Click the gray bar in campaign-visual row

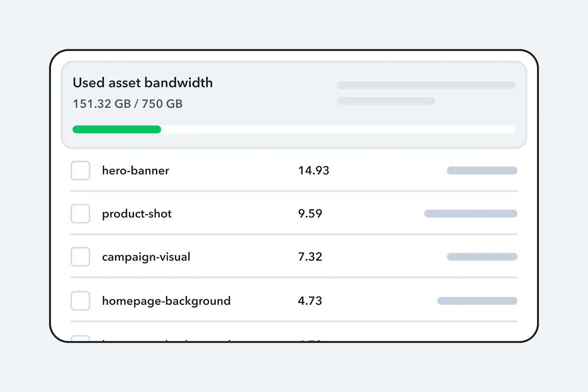coord(482,257)
